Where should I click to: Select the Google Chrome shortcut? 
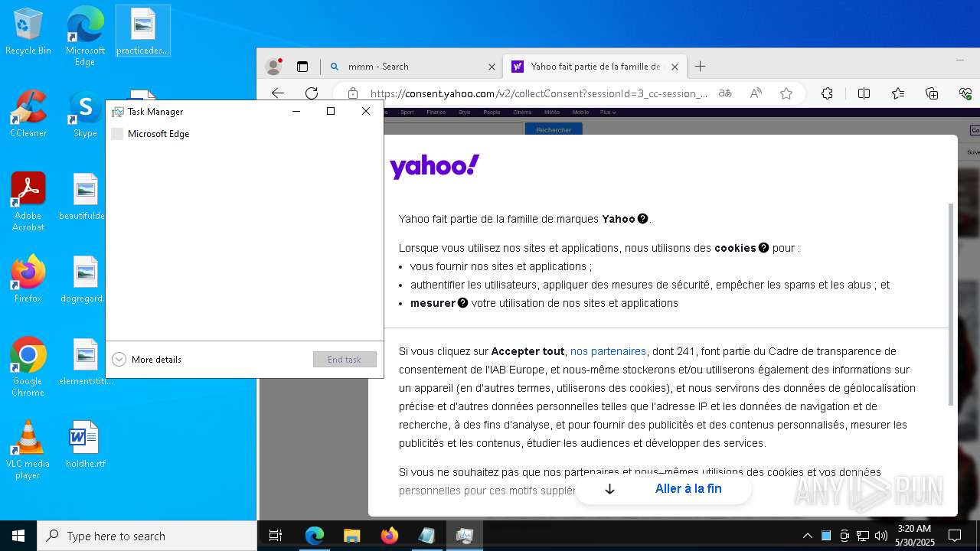pos(28,367)
